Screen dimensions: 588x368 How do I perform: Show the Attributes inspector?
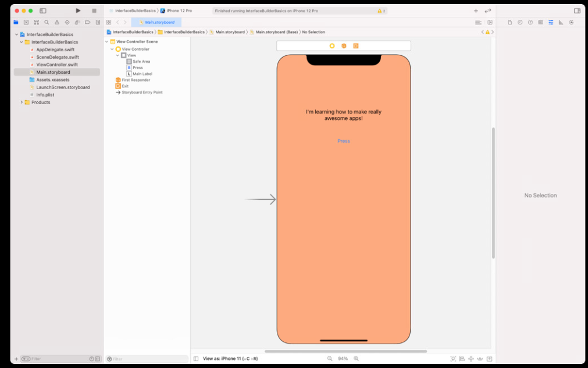click(551, 23)
